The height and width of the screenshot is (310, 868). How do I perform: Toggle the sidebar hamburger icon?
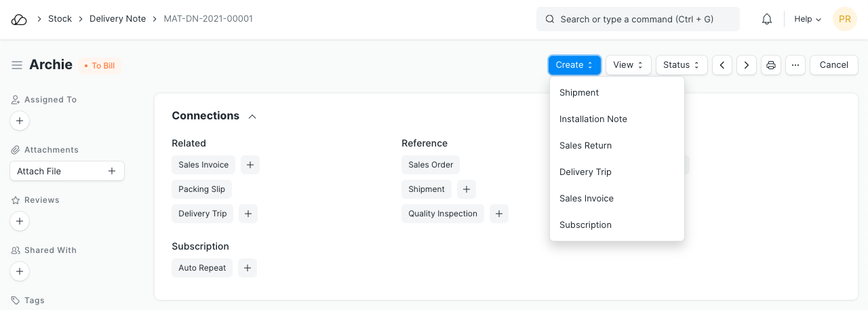[17, 65]
